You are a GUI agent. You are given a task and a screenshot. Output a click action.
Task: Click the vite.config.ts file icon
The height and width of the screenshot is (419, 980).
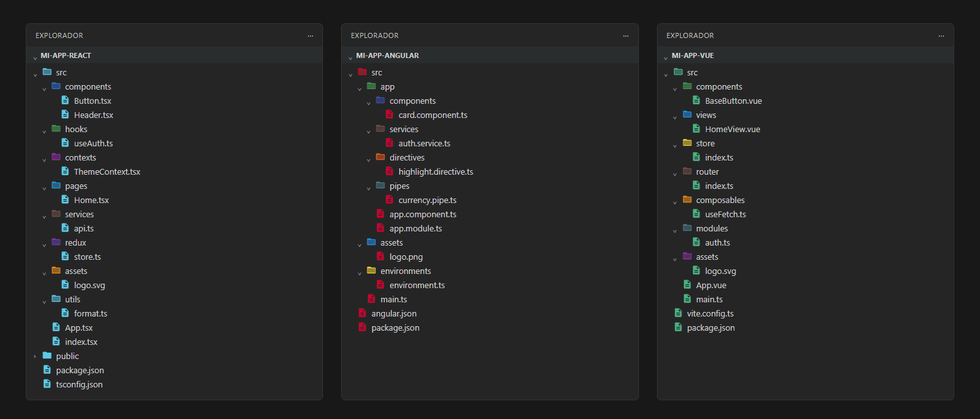tap(678, 313)
